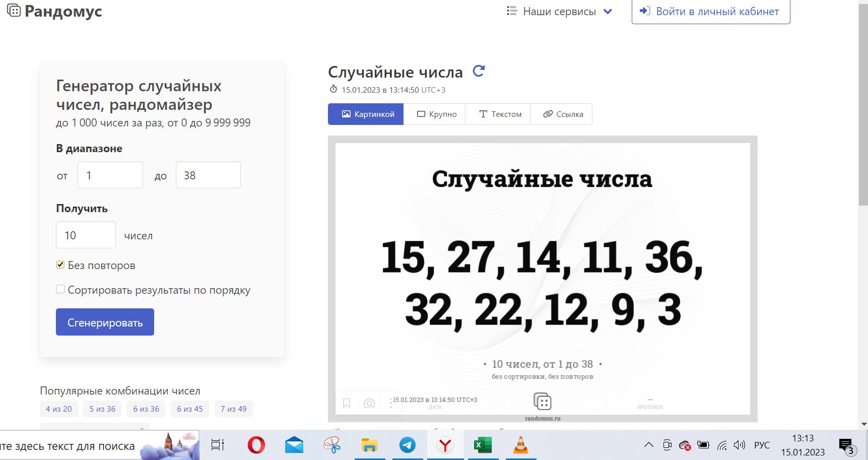Image resolution: width=868 pixels, height=460 pixels.
Task: Take a snapshot with the camera icon
Action: (x=369, y=403)
